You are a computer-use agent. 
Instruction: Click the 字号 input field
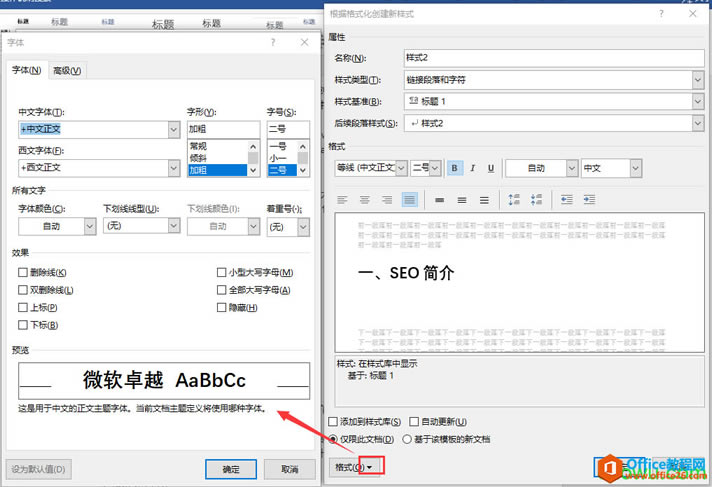point(288,129)
